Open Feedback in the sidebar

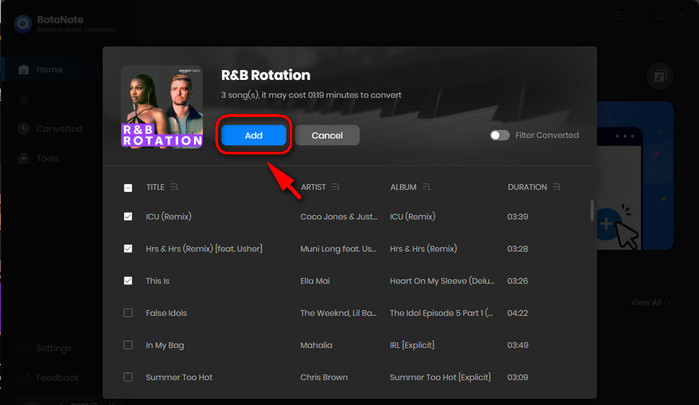(x=49, y=378)
